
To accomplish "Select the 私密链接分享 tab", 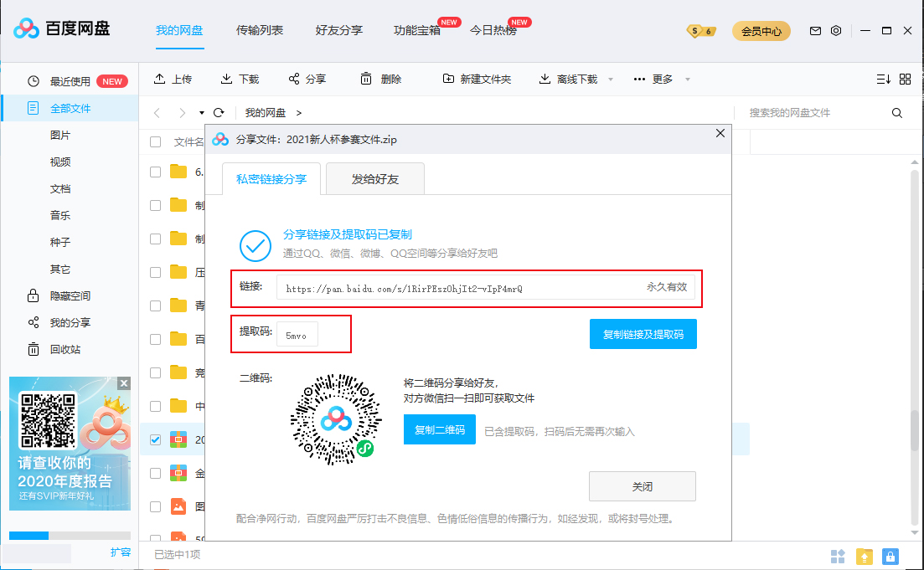I will [x=271, y=179].
